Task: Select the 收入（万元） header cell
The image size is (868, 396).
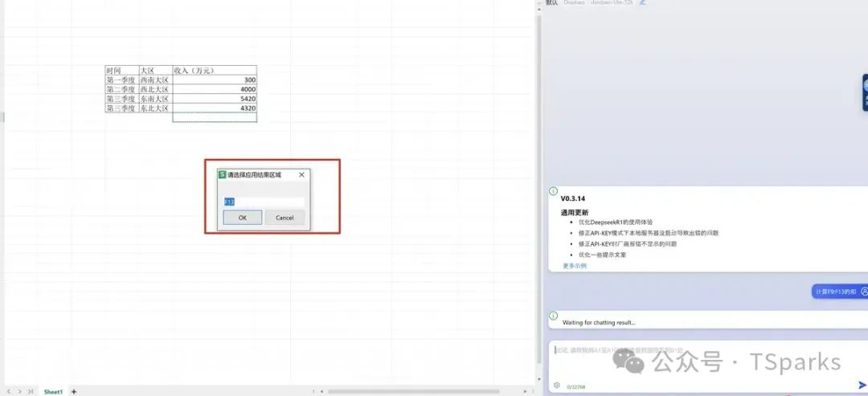Action: pyautogui.click(x=215, y=70)
